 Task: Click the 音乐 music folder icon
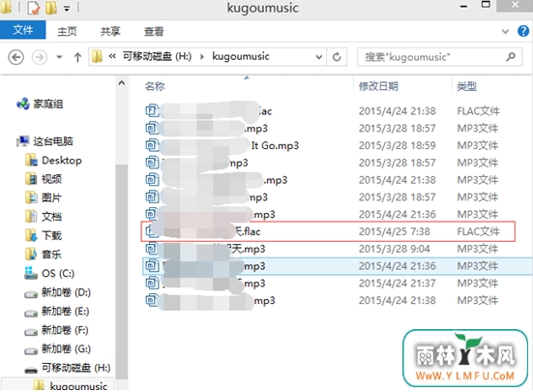(x=31, y=254)
